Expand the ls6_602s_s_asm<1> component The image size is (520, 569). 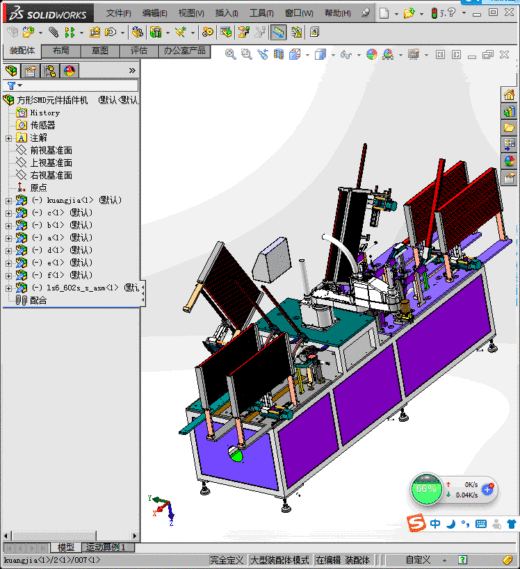tap(9, 288)
